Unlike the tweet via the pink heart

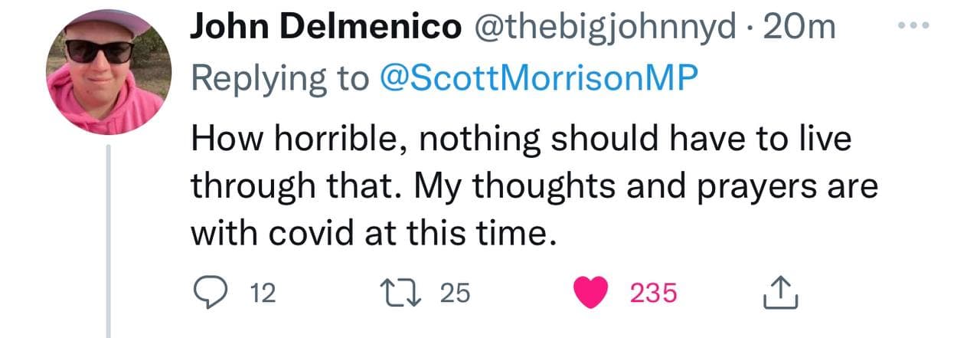point(591,292)
